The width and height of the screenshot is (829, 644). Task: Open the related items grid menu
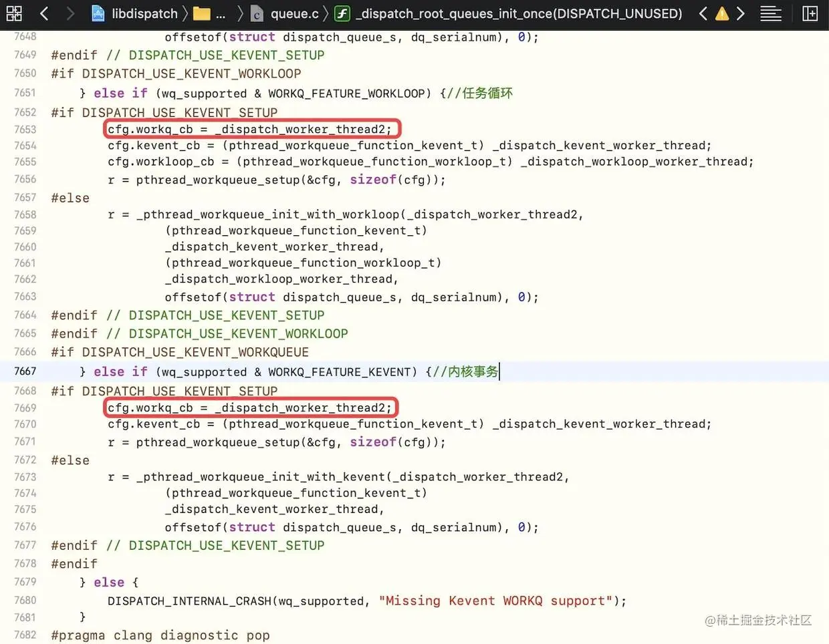pyautogui.click(x=14, y=13)
